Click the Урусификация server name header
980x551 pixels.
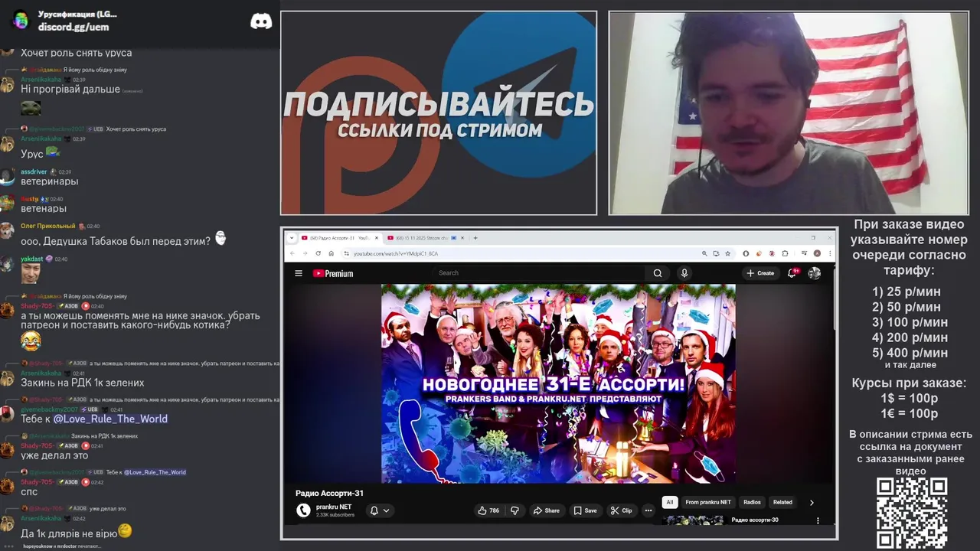click(77, 14)
